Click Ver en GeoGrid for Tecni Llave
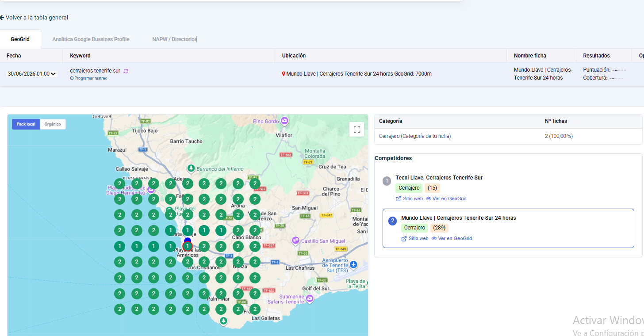Image resolution: width=644 pixels, height=336 pixels. click(449, 199)
